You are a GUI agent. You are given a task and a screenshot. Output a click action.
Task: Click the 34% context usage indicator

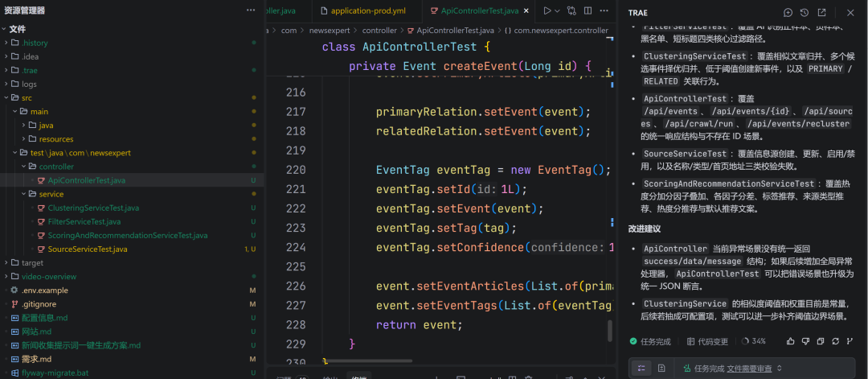point(753,341)
